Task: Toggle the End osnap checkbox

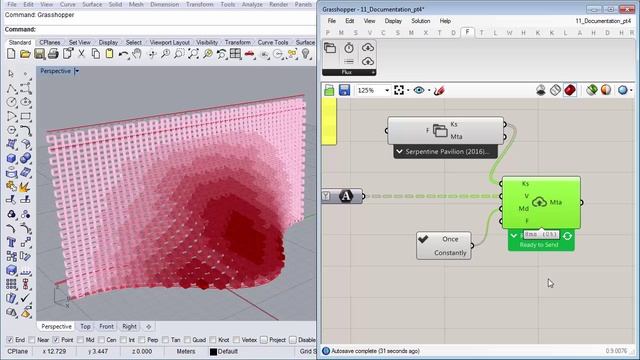Action: (x=10, y=340)
